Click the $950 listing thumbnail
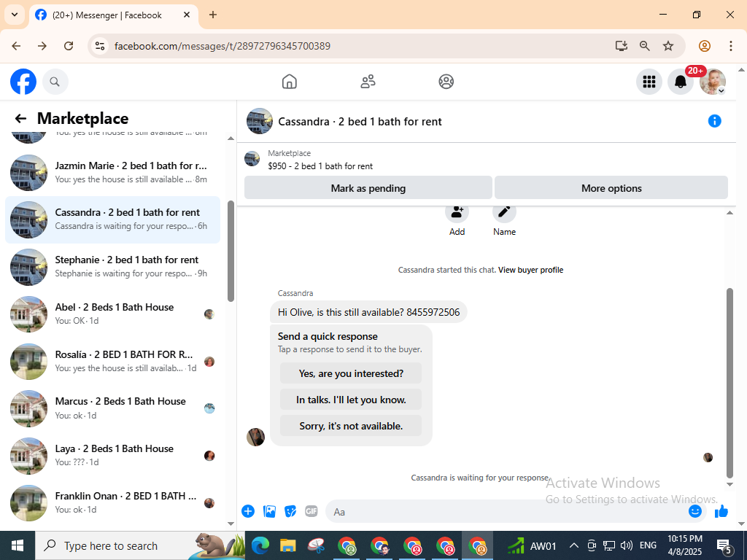Image resolution: width=747 pixels, height=560 pixels. pyautogui.click(x=252, y=159)
